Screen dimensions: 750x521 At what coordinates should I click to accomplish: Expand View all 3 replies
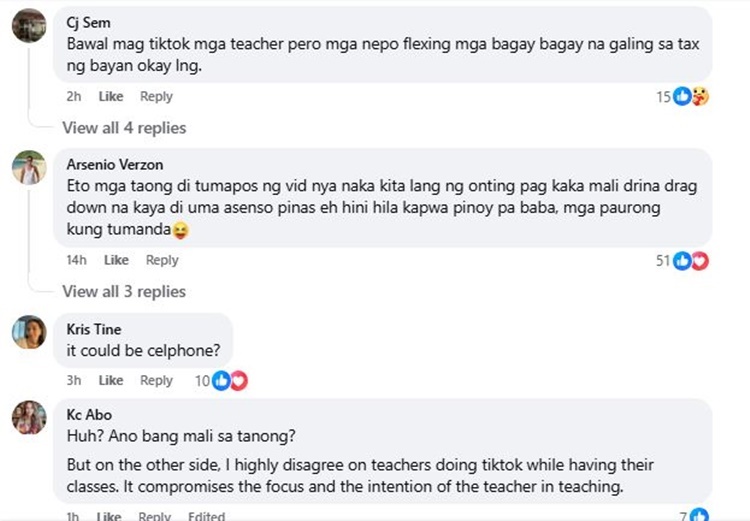coord(124,291)
